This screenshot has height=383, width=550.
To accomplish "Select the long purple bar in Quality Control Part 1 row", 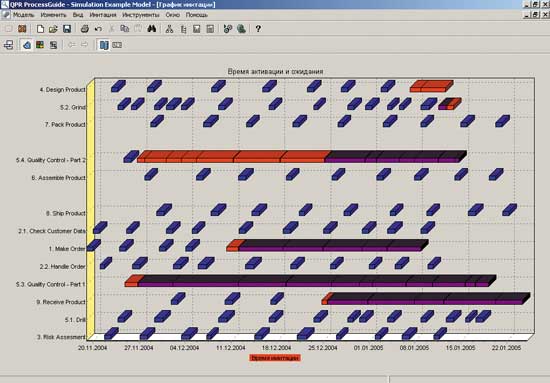I will click(x=317, y=281).
